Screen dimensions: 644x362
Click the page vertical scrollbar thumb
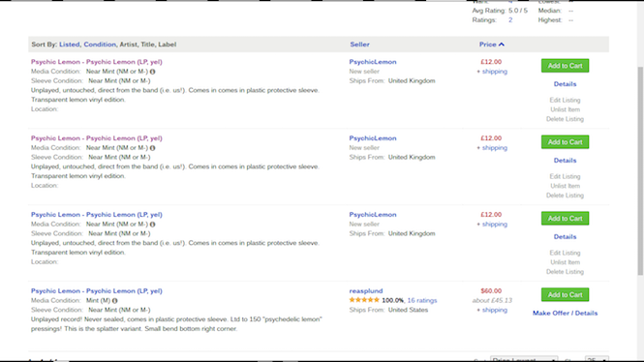click(640, 170)
